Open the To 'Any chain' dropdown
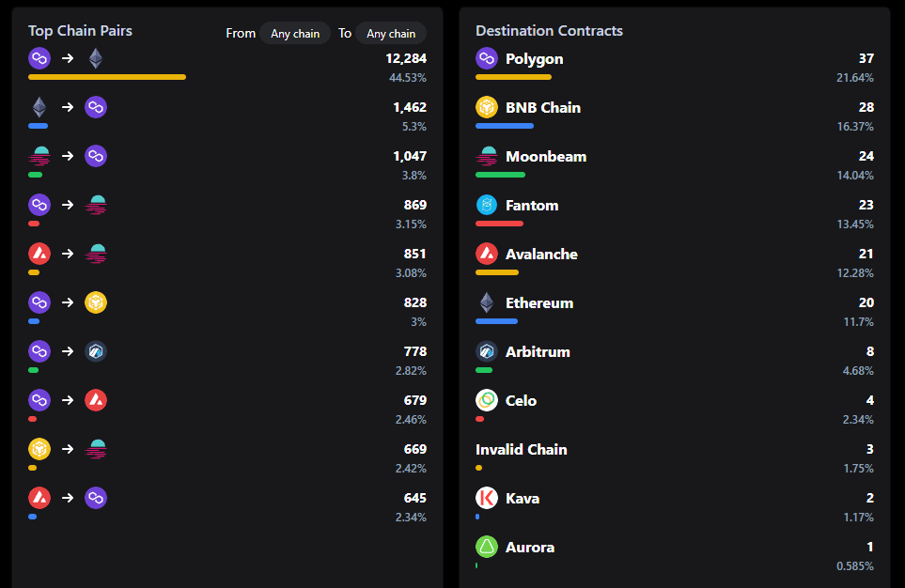 [391, 34]
